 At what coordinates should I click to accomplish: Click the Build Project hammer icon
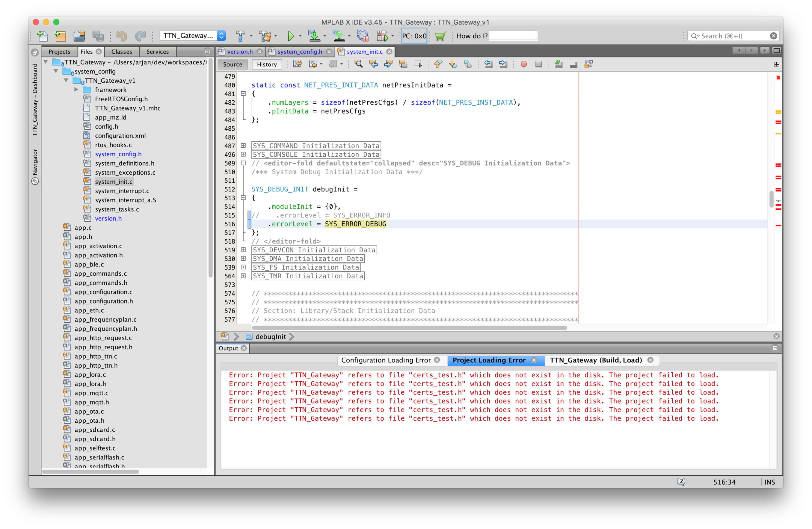tap(240, 36)
